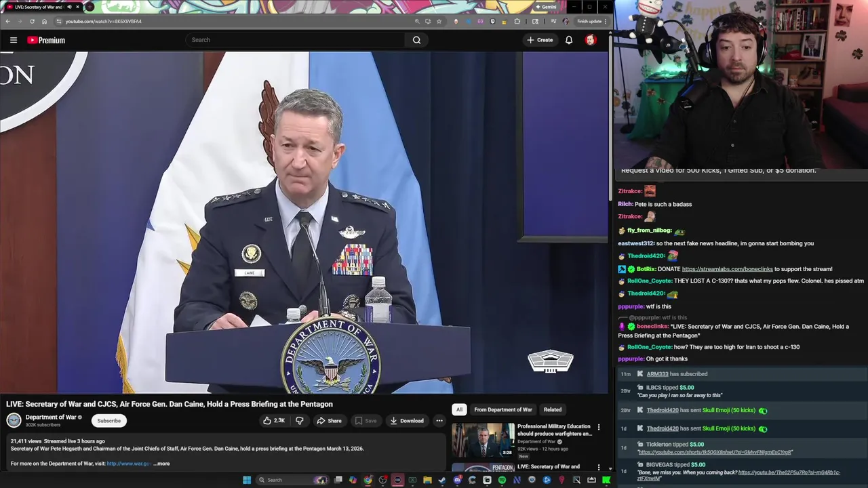868x488 pixels.
Task: Open more actions menu beside Download
Action: 439,421
